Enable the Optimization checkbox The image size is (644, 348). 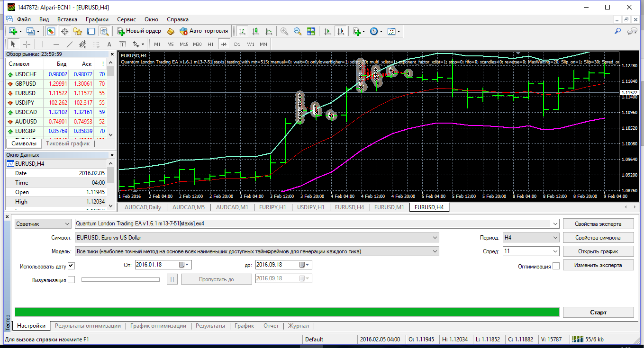pos(556,266)
